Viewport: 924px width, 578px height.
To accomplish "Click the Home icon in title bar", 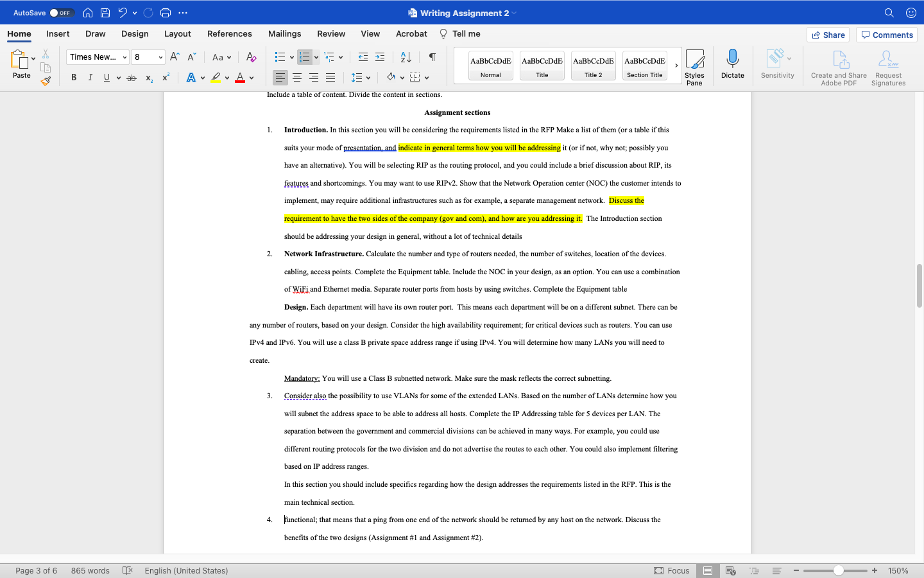I will pyautogui.click(x=88, y=13).
